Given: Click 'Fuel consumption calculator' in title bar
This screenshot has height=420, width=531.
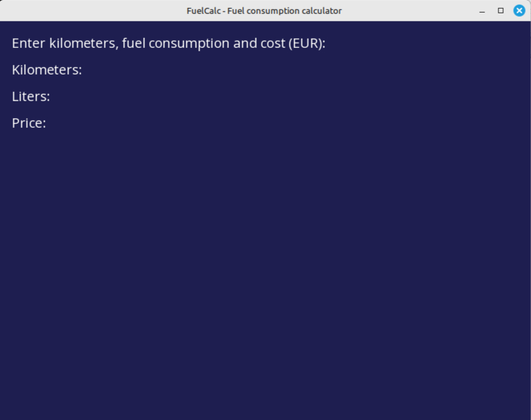Looking at the screenshot, I should click(x=285, y=11).
